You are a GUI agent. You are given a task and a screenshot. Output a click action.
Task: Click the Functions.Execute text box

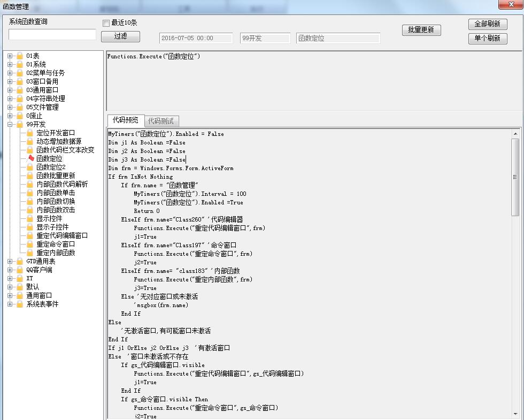314,81
